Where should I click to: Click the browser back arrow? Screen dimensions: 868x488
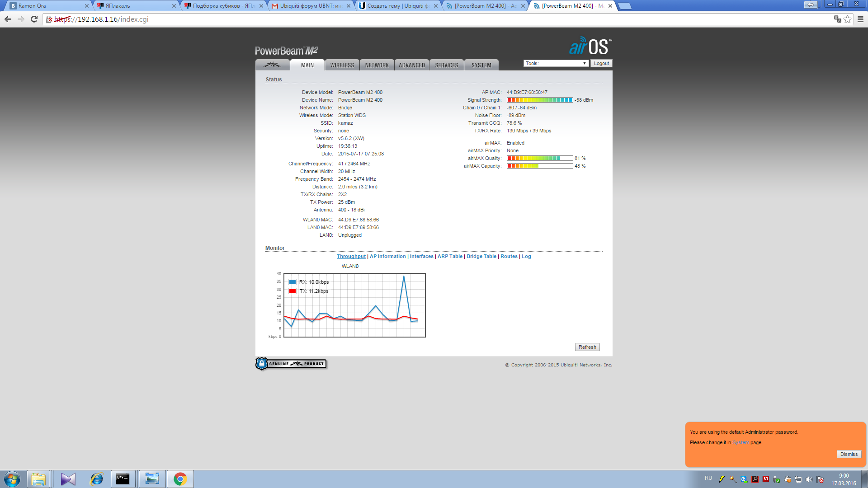pos(8,19)
